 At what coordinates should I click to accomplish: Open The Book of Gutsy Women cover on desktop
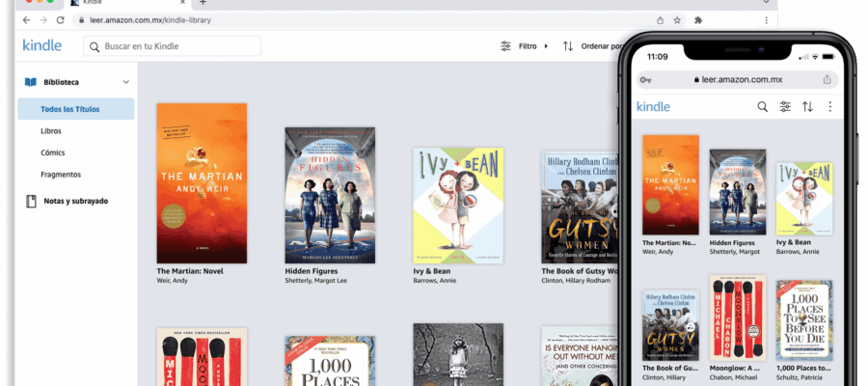(x=579, y=207)
